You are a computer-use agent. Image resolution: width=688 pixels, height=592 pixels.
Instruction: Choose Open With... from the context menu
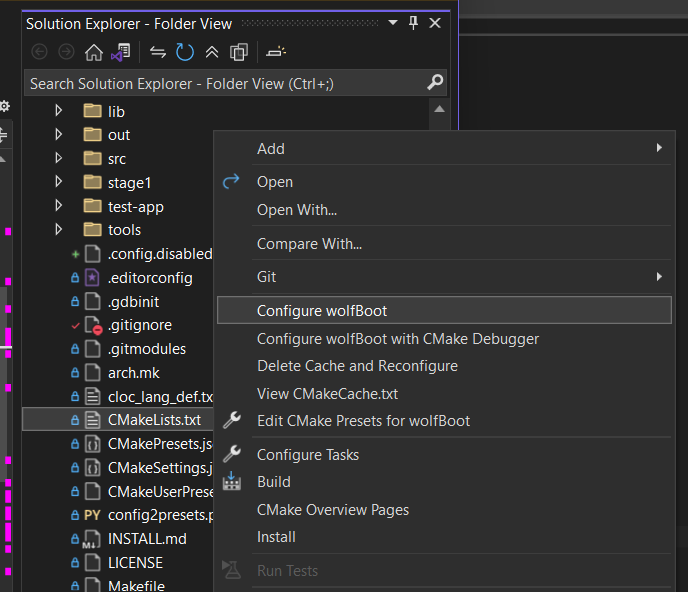pos(444,210)
